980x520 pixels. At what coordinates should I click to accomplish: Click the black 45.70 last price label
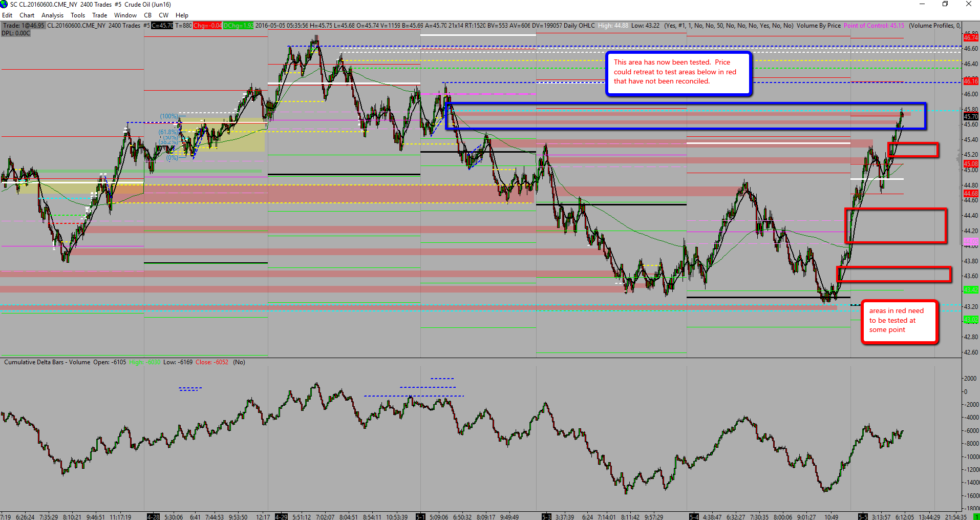971,117
